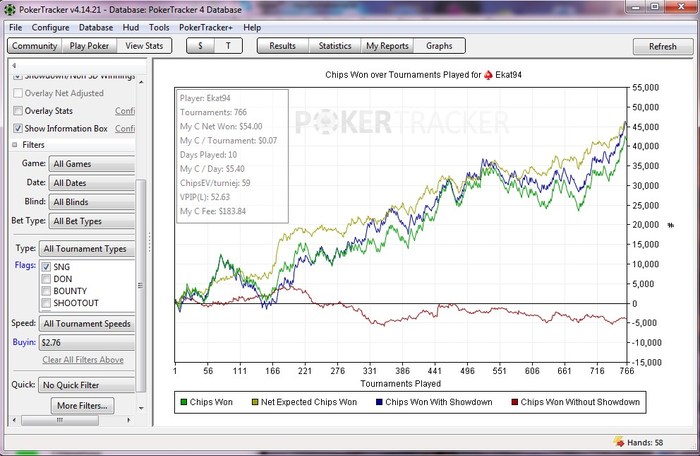Image resolution: width=700 pixels, height=456 pixels.
Task: Click horizontal scrollbar right arrow
Action: point(129,420)
